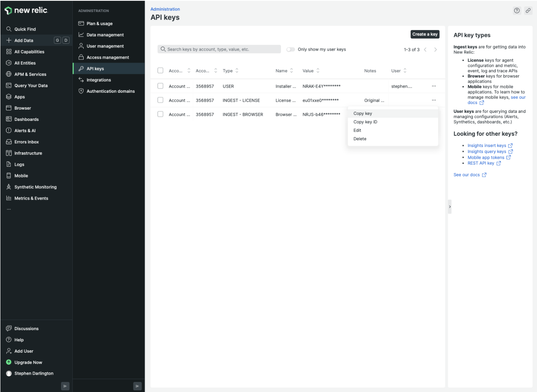The height and width of the screenshot is (392, 537).
Task: Sort by the Value column
Action: pyautogui.click(x=311, y=71)
